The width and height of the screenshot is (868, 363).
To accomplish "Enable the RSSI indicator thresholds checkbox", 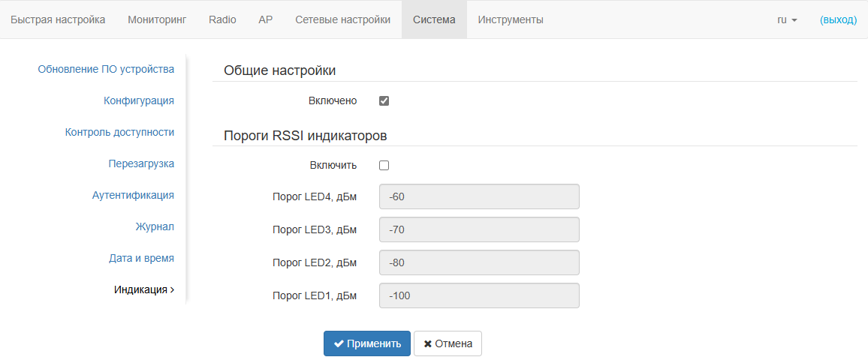I will point(384,166).
